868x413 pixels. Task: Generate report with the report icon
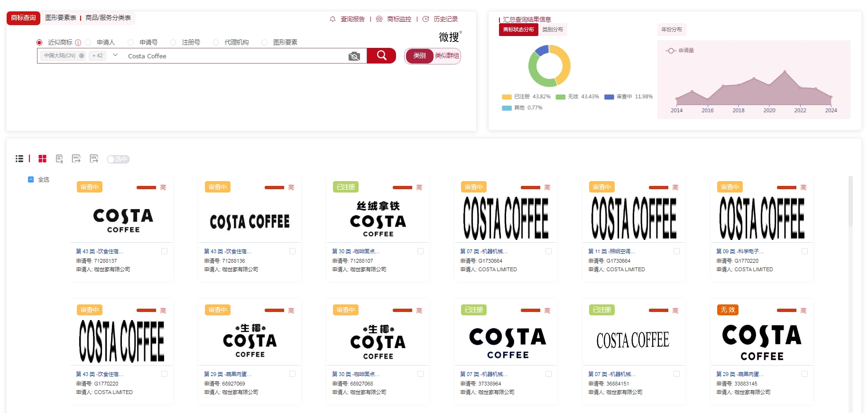[59, 159]
